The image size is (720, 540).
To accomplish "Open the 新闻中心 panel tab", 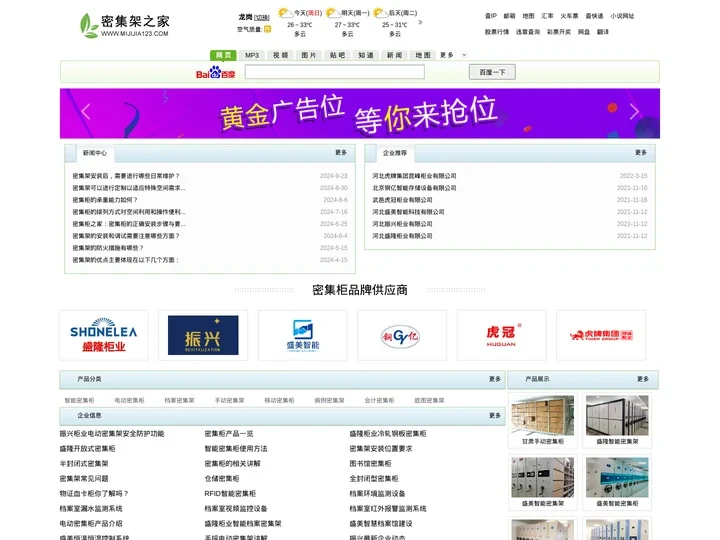I will pos(95,153).
